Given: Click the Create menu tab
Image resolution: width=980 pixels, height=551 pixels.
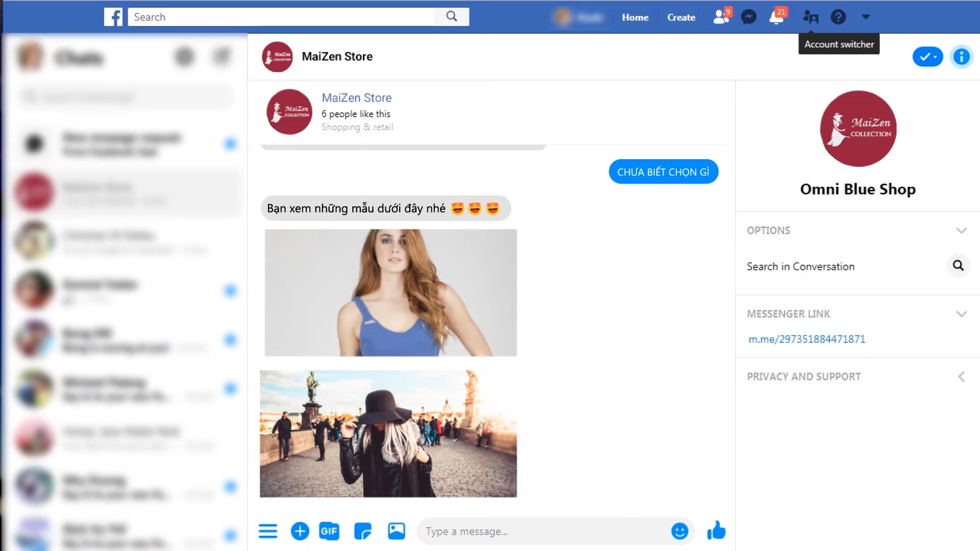Looking at the screenshot, I should tap(680, 17).
